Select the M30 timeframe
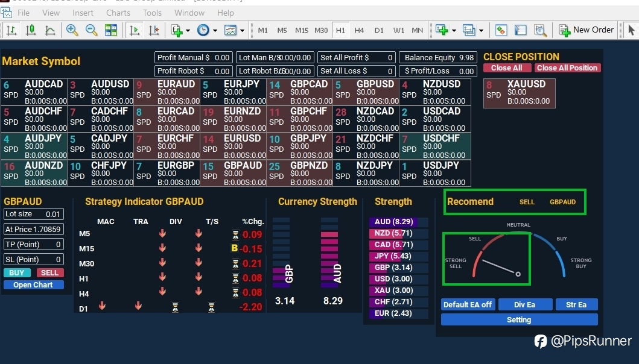639x364 pixels. coord(321,31)
